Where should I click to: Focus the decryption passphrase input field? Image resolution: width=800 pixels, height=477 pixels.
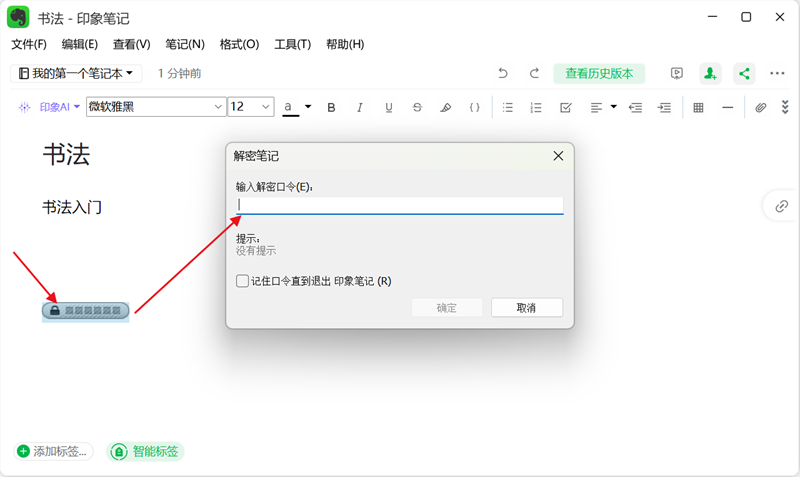point(400,206)
